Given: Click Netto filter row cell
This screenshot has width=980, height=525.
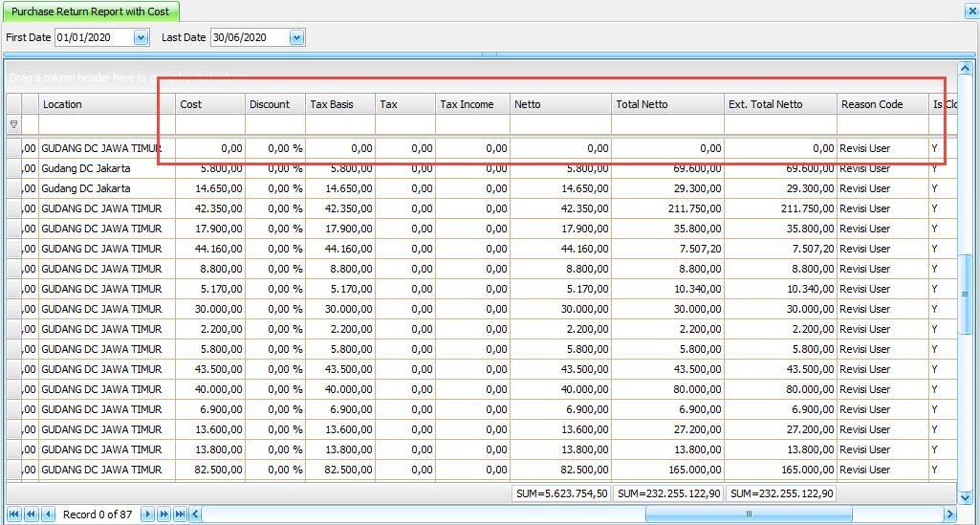Looking at the screenshot, I should click(x=560, y=124).
